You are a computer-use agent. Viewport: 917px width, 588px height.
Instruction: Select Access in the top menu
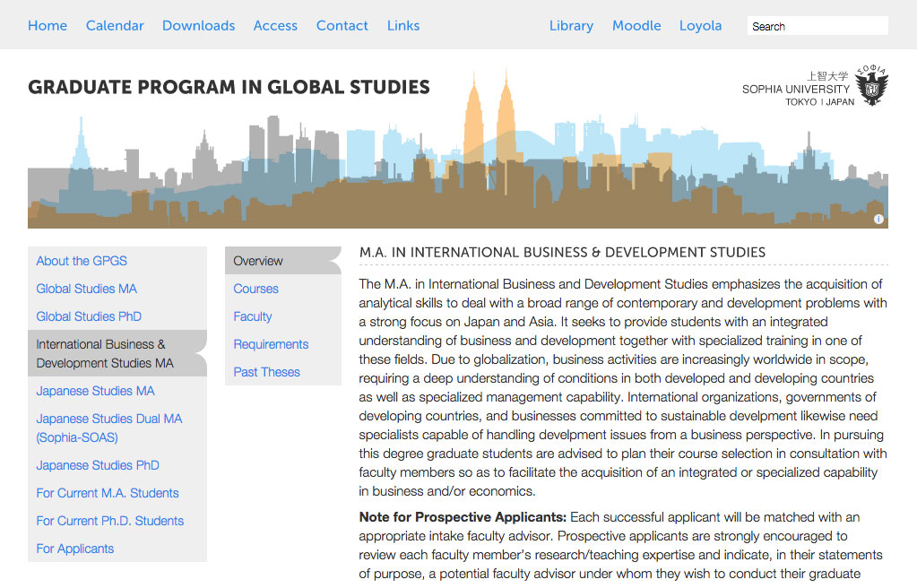[x=275, y=26]
